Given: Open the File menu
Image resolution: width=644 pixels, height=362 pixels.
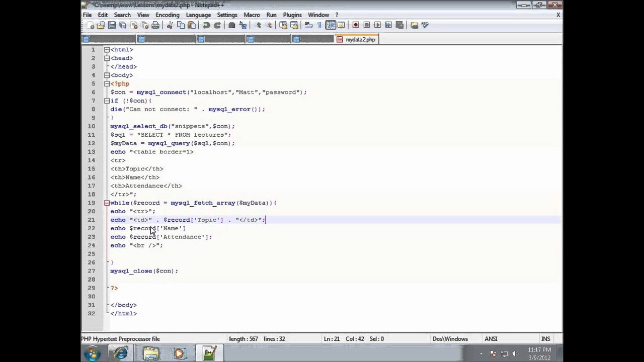Looking at the screenshot, I should pyautogui.click(x=87, y=15).
